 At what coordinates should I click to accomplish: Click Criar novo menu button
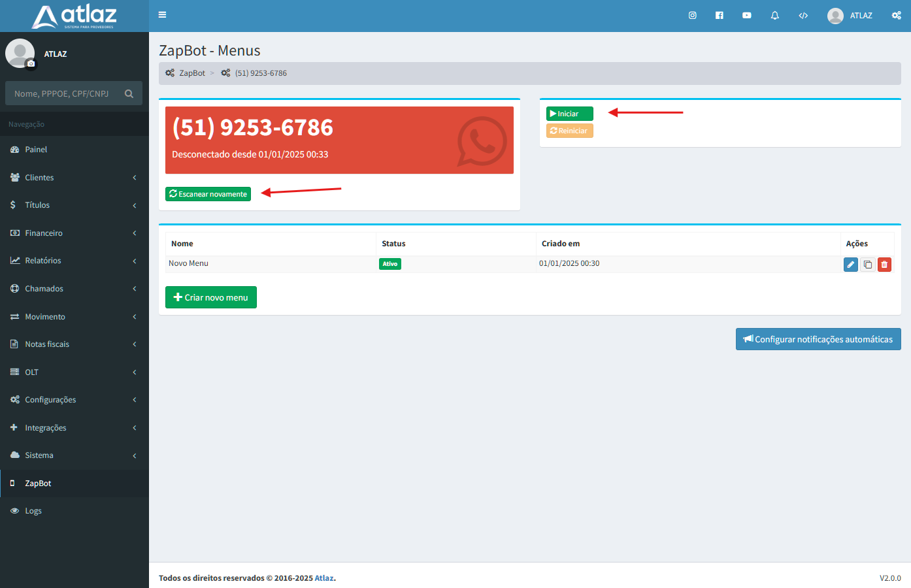[x=211, y=297]
